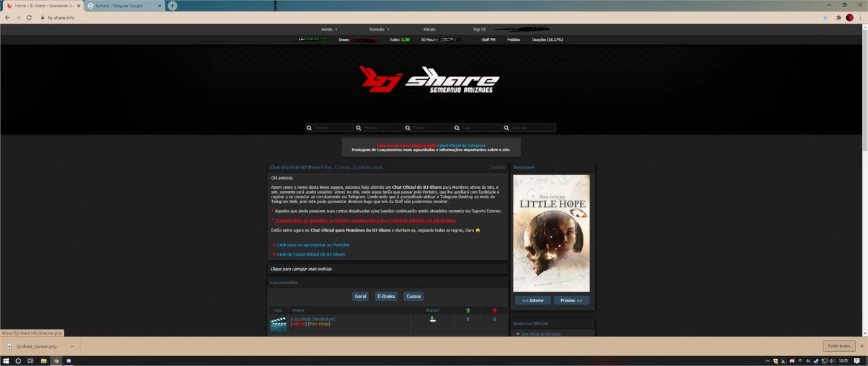Viewport: 868px width, 366px height.
Task: Open the volume speaker tray icon
Action: (831, 360)
